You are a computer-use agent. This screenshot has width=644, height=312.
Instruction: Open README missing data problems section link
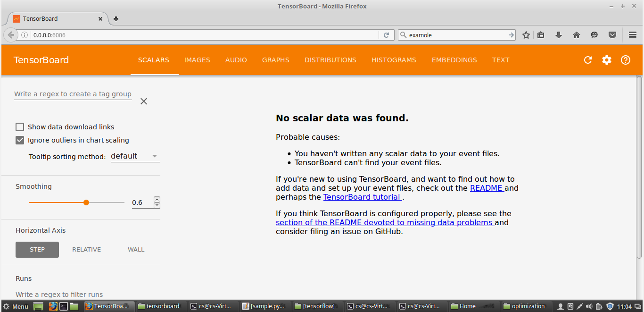click(x=385, y=222)
